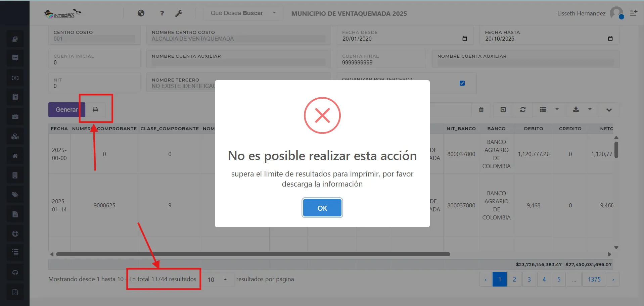Open the wrench tools icon
Viewport: 644px width, 306px height.
point(179,13)
